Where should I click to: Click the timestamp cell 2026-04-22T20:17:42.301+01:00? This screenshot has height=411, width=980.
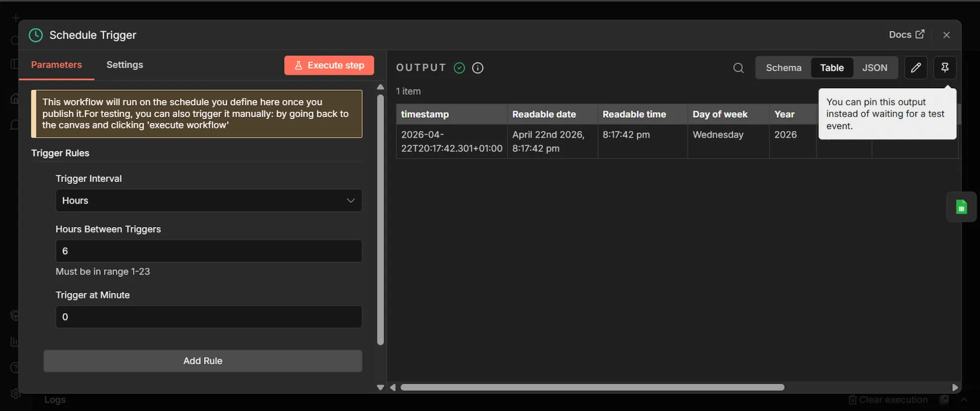(451, 141)
